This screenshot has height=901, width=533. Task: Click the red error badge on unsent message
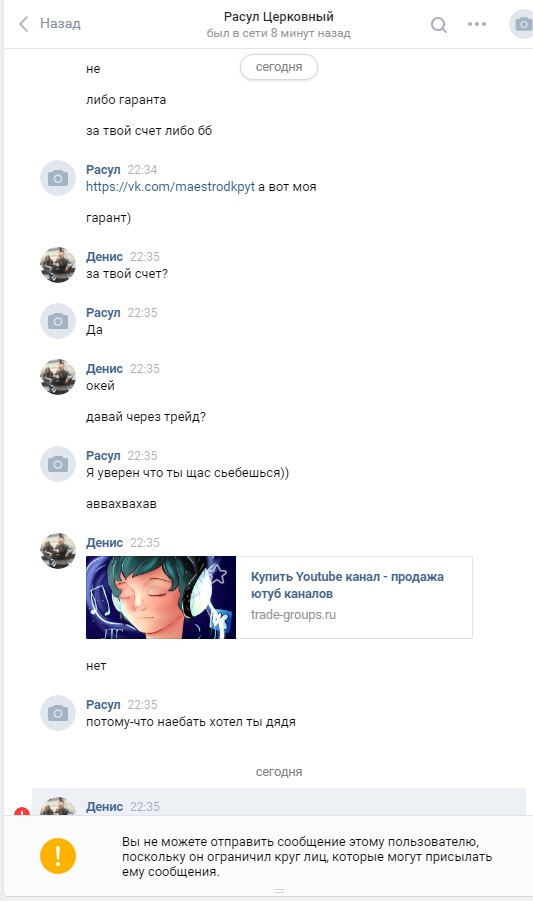[22, 812]
